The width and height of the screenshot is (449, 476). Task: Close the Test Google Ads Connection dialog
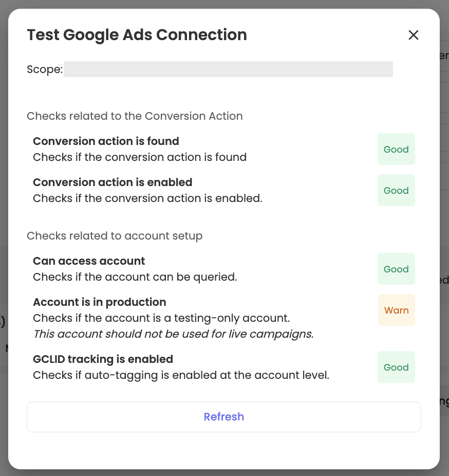tap(413, 35)
